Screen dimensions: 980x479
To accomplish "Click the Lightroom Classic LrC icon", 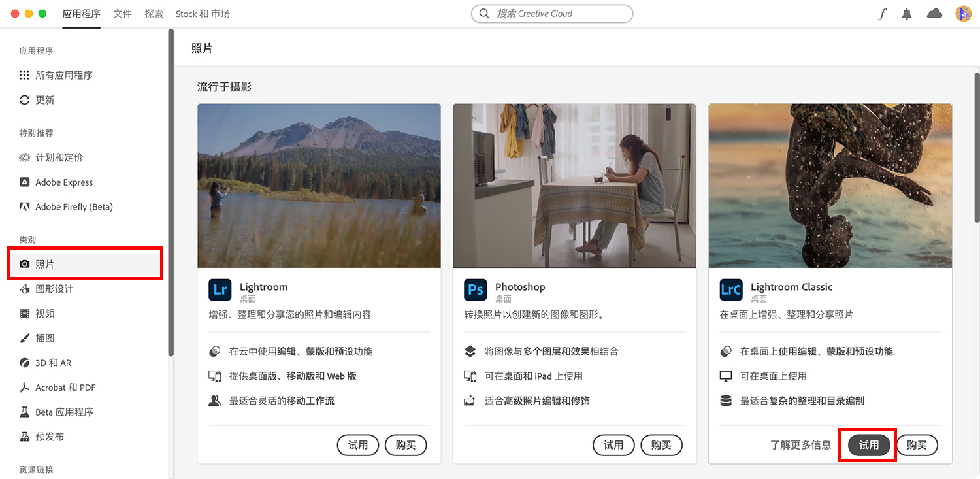I will [731, 289].
